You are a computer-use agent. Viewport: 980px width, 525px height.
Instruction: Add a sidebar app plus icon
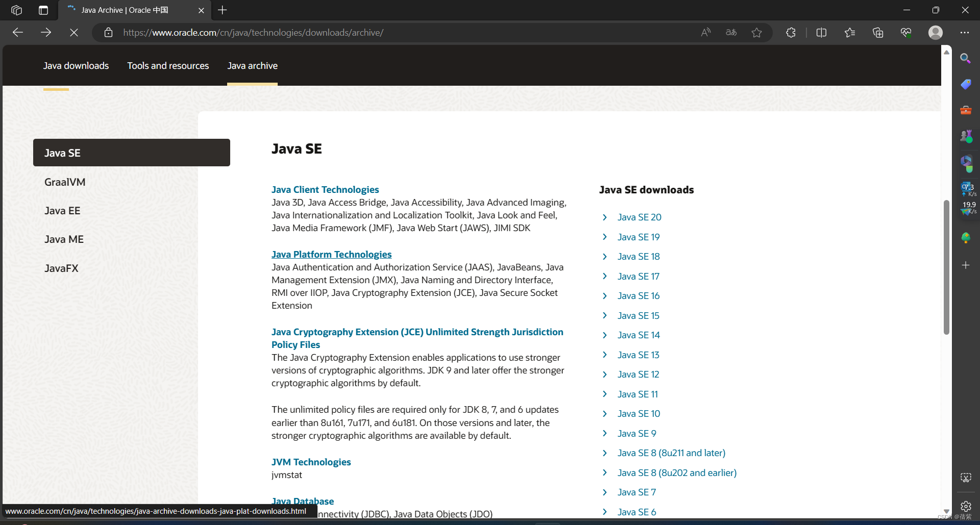click(966, 265)
